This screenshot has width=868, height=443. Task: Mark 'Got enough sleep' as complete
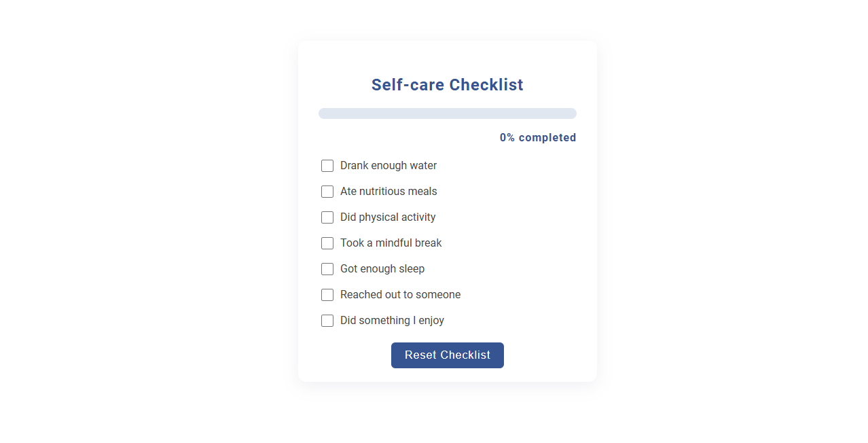327,269
